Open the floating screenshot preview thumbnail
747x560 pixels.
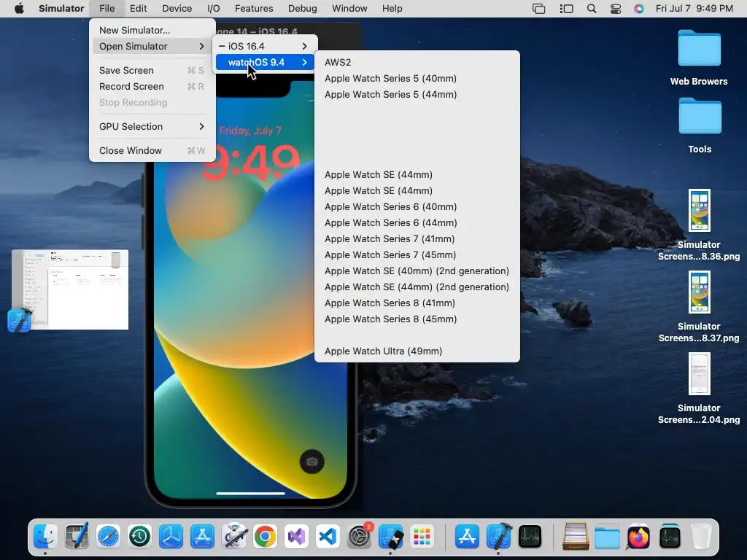coord(70,289)
